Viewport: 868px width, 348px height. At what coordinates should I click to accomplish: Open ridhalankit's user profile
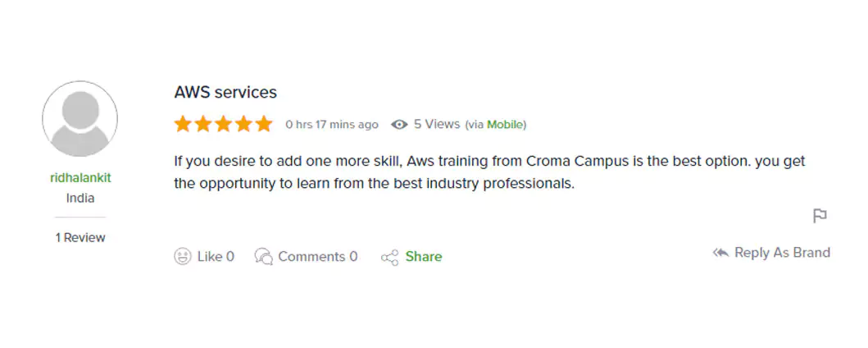click(x=80, y=177)
